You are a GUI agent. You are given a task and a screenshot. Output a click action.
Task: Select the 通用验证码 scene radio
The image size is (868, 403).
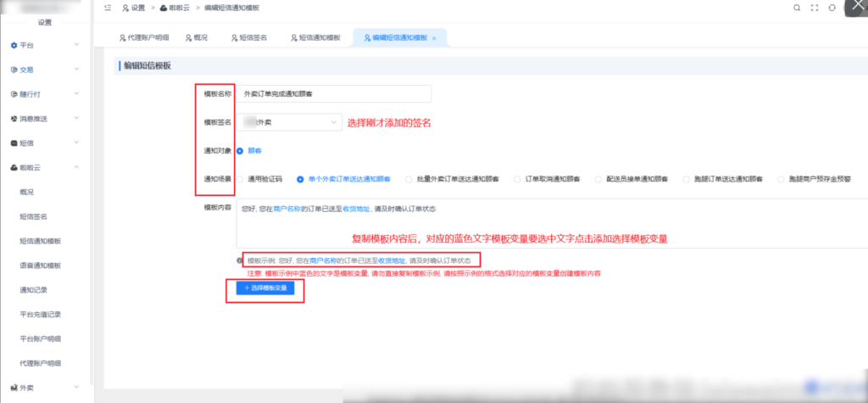coord(240,179)
